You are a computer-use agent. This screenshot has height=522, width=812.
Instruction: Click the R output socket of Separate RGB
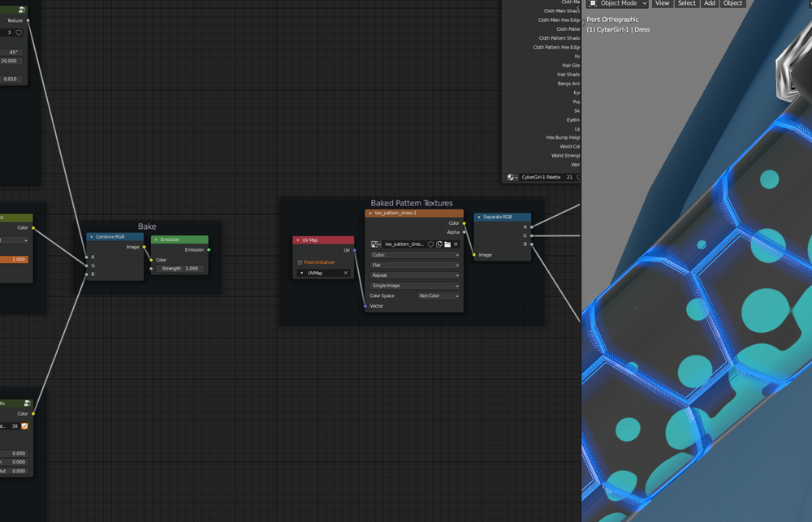pos(531,226)
